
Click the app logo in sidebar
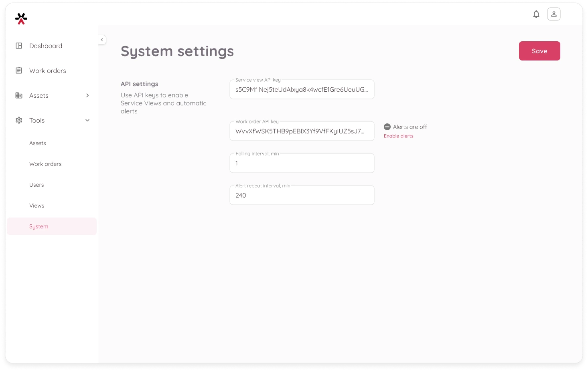click(21, 18)
